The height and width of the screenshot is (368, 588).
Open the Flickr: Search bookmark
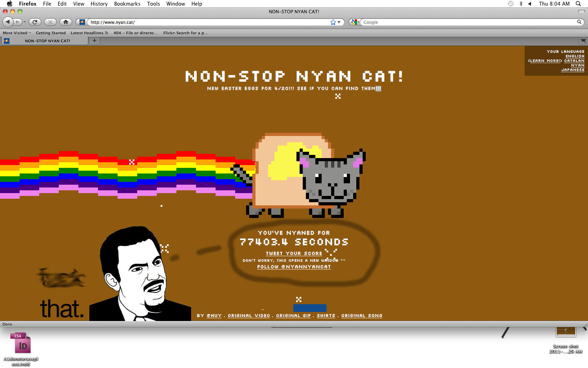tap(185, 33)
